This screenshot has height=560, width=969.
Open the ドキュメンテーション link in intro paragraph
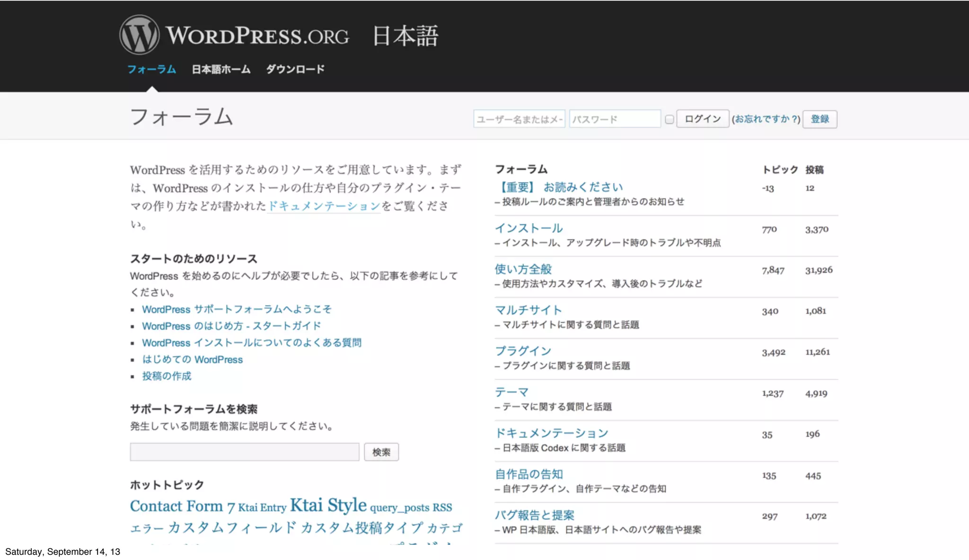[324, 206]
